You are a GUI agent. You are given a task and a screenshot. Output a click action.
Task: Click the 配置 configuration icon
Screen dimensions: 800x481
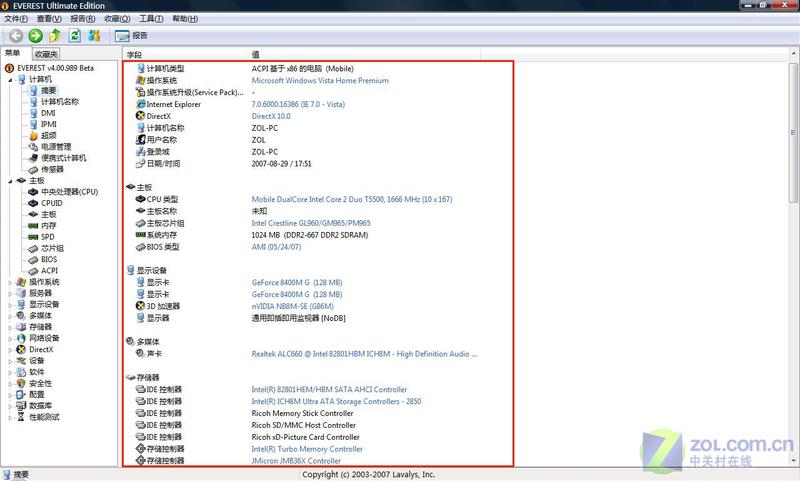tap(21, 394)
